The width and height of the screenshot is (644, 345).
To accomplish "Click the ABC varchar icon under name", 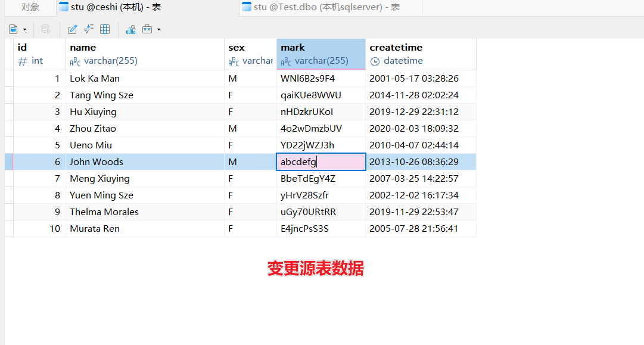I will 76,61.
